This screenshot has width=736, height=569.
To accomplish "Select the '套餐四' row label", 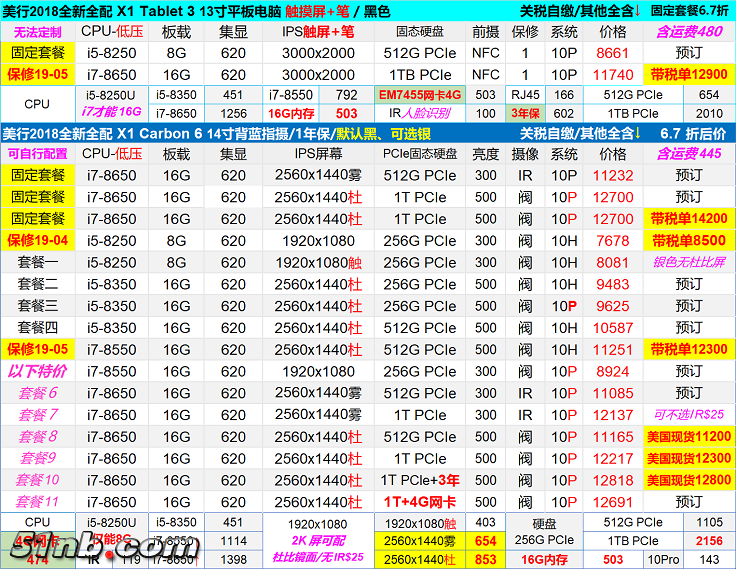I will (x=38, y=327).
